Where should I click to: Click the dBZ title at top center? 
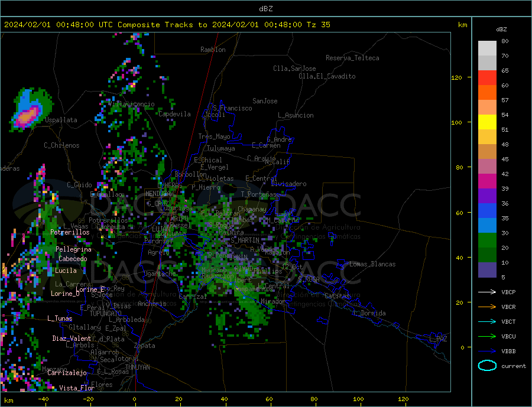point(265,9)
